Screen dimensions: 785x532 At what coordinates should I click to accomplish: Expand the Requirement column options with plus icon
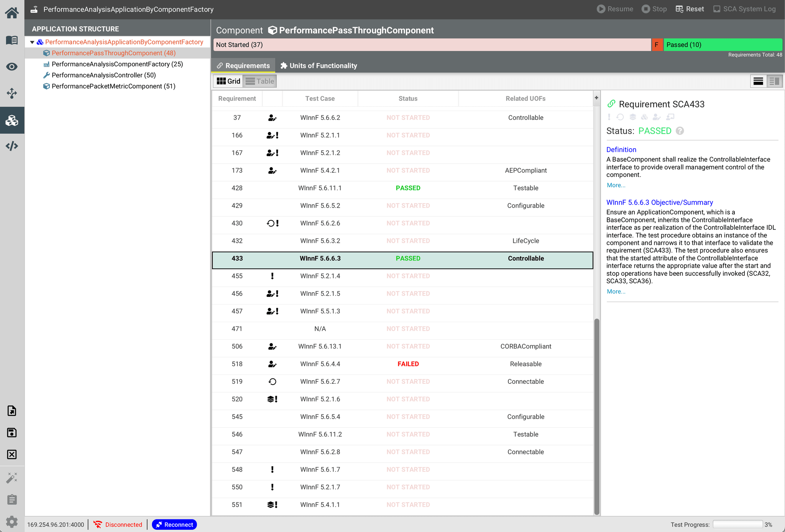pyautogui.click(x=596, y=98)
